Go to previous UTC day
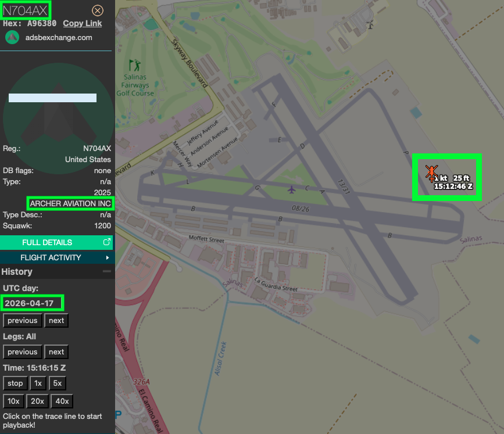504x434 pixels. [23, 321]
